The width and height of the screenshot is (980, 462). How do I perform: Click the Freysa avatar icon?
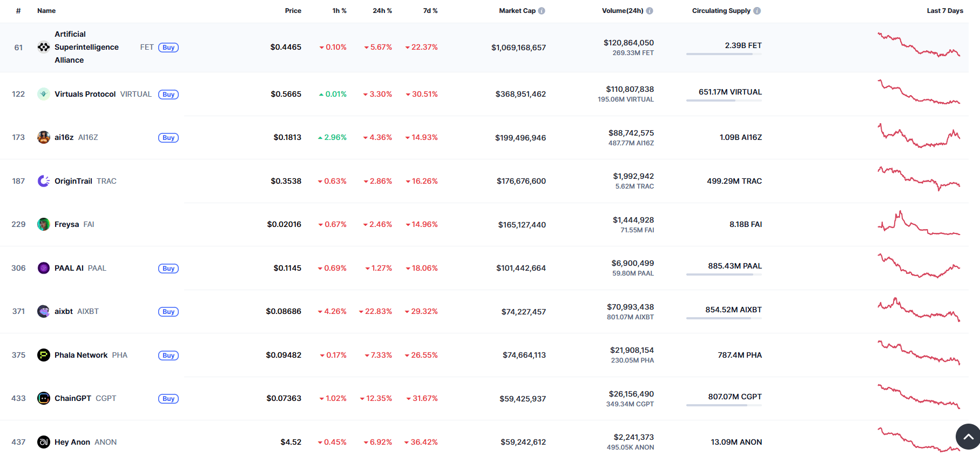(x=43, y=224)
